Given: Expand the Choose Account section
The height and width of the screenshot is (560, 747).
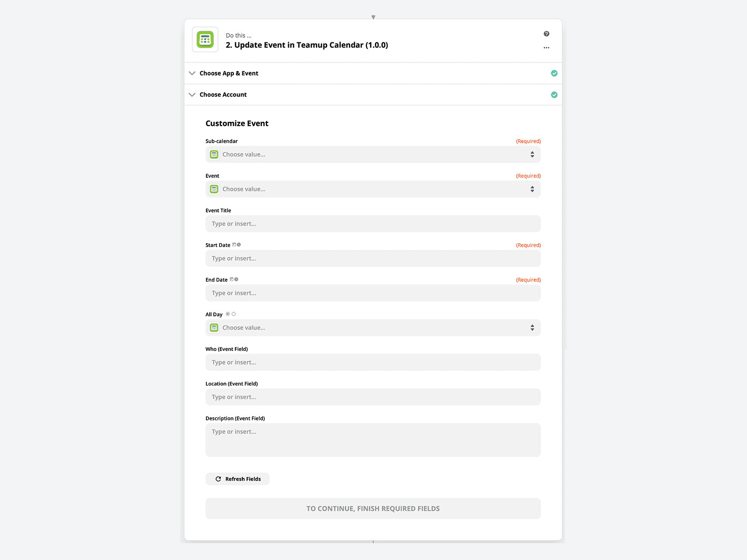Looking at the screenshot, I should point(373,95).
